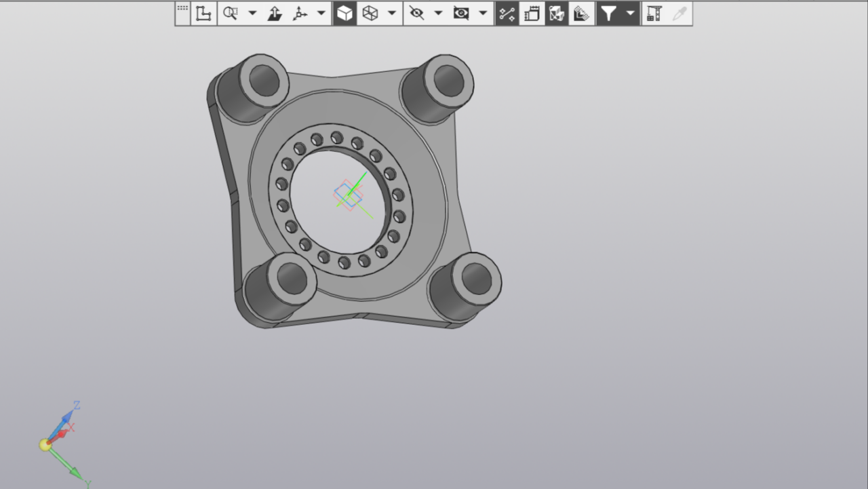Expand dropdown arrow next to funnel filter
The width and height of the screenshot is (868, 489).
coord(631,14)
